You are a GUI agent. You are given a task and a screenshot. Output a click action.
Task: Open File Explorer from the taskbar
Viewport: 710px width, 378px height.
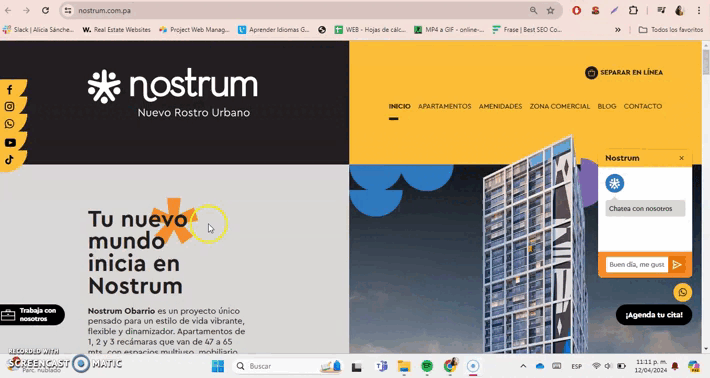(404, 366)
